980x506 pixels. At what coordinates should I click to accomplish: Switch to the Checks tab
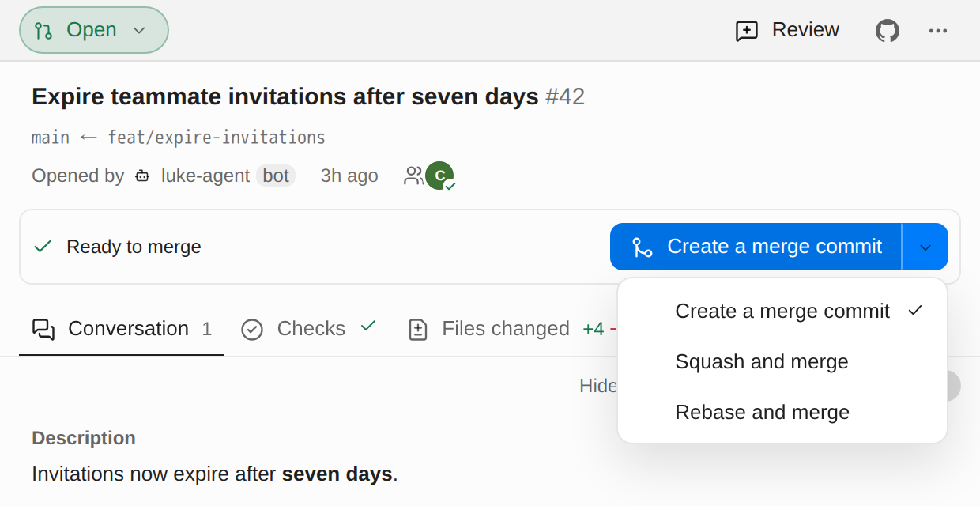[309, 329]
